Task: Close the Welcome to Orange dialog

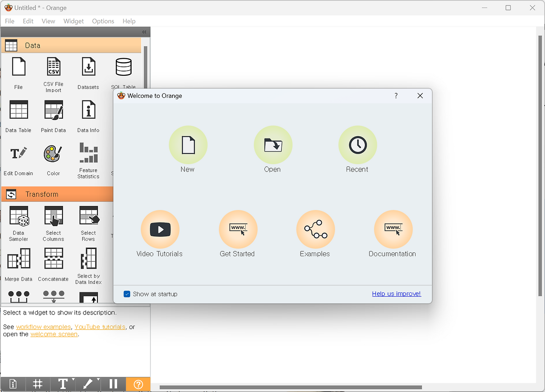Action: [420, 96]
